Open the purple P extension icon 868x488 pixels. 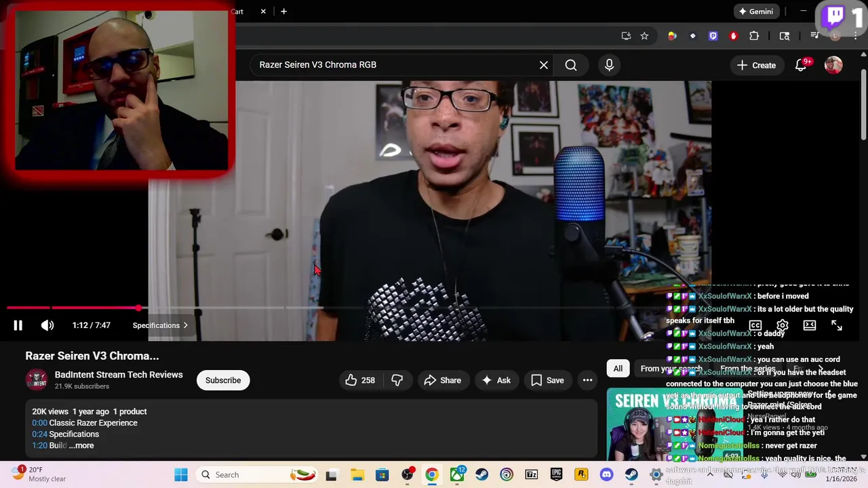tap(713, 36)
